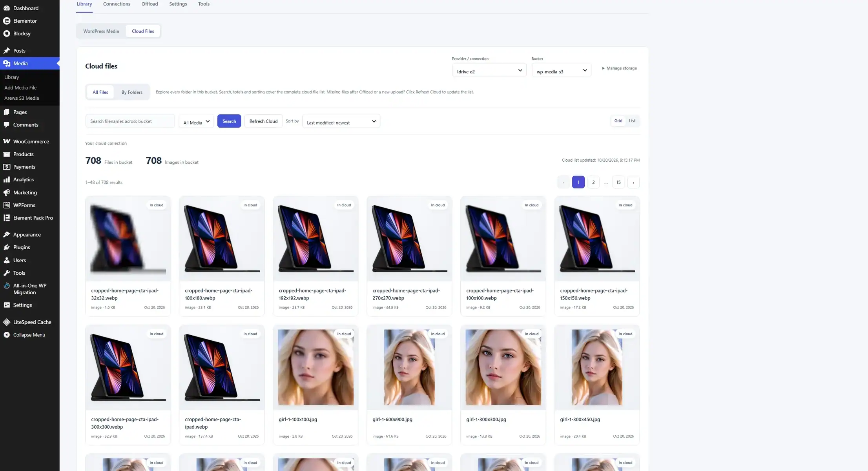Click the Element Pack Pro icon
868x471 pixels.
7,218
